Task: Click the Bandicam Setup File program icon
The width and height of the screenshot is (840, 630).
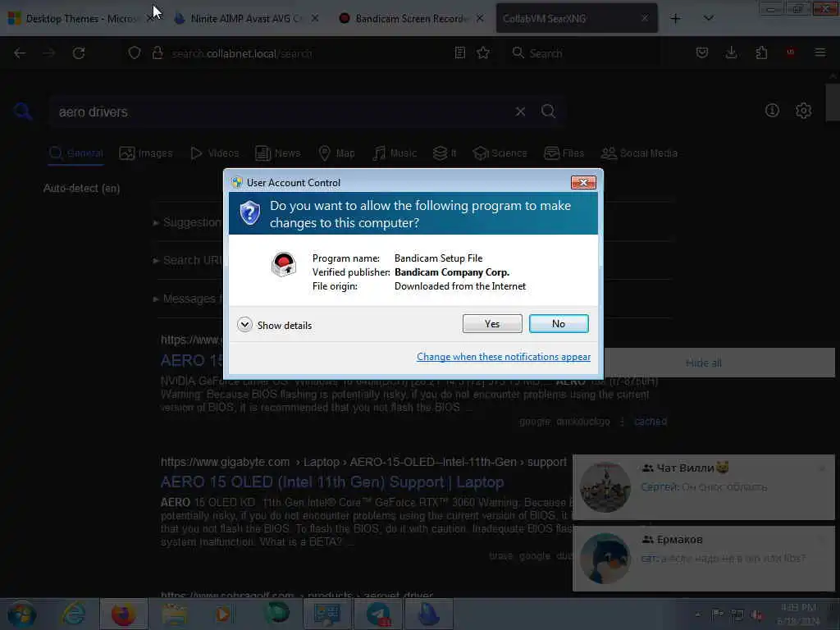Action: (x=283, y=265)
